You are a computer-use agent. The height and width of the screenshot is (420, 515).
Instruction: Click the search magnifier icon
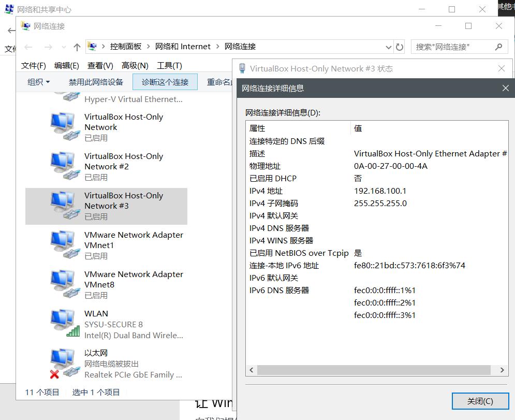click(x=498, y=47)
